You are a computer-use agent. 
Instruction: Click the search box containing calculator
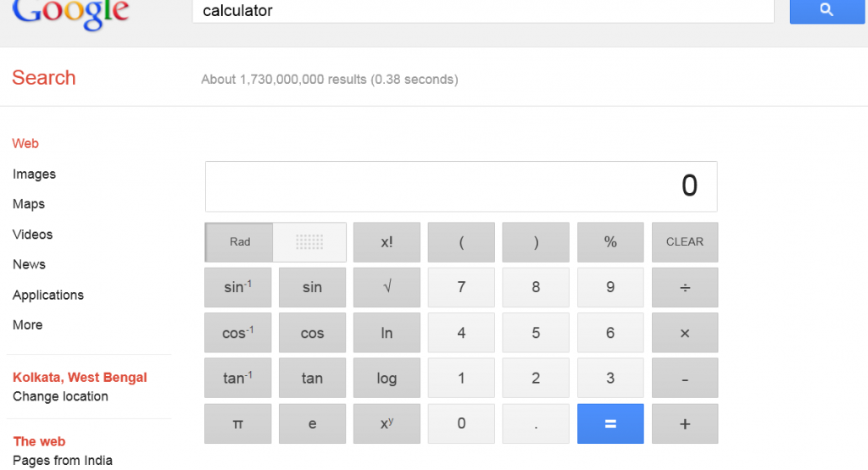(482, 11)
